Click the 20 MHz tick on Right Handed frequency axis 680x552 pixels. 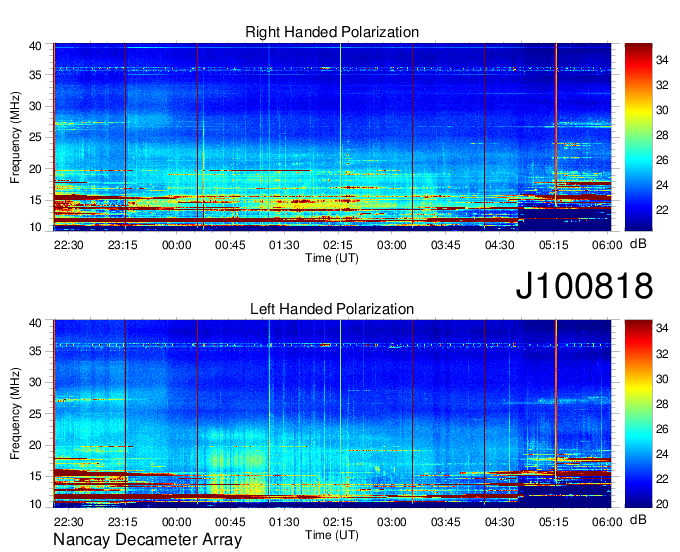[35, 169]
